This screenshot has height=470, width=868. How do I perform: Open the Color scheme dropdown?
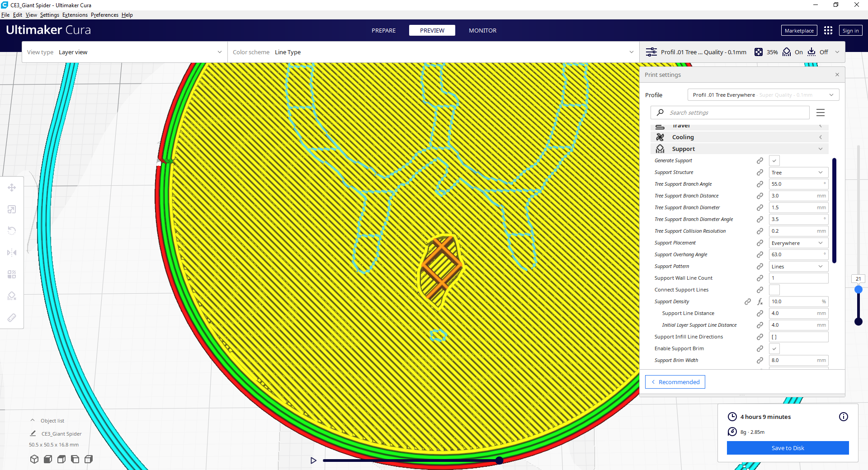[433, 52]
